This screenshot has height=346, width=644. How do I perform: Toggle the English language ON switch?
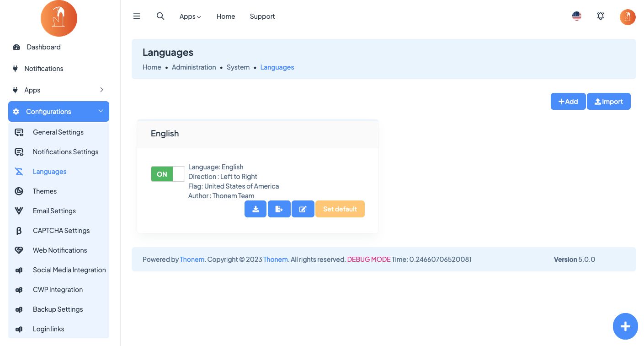point(168,174)
